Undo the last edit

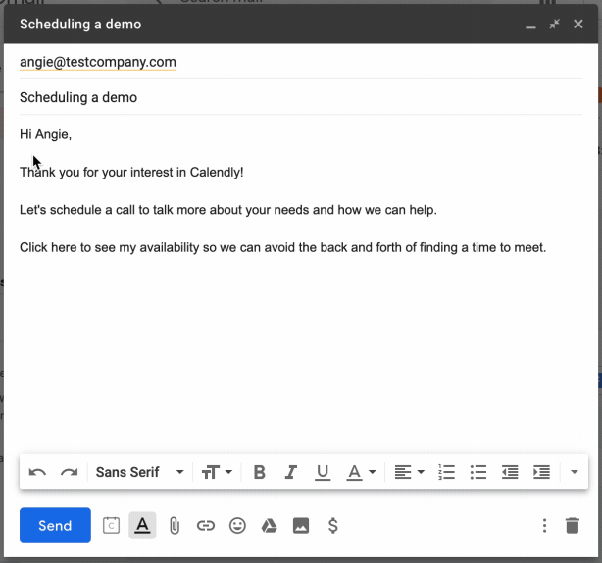point(37,472)
